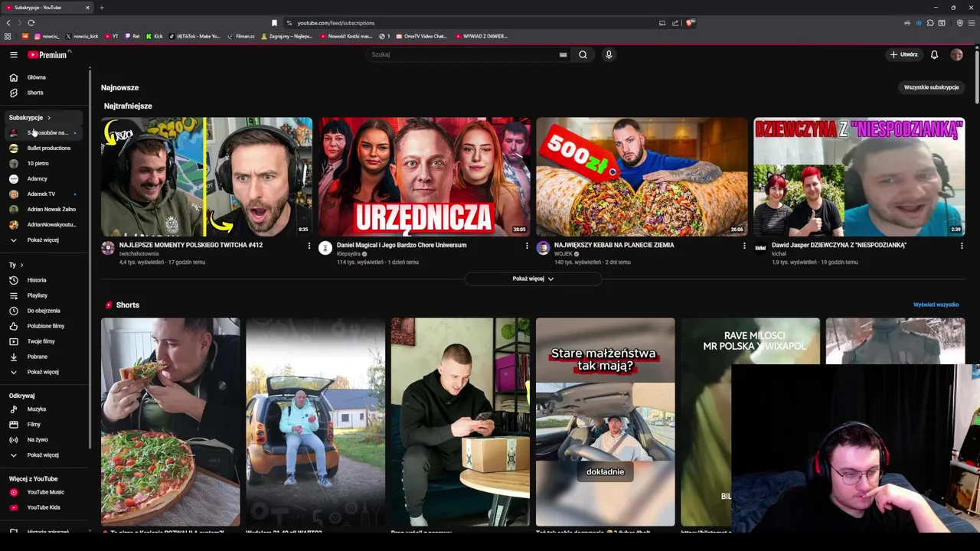Open the TikTok bookmark in bookmarks bar
Viewport: 980px width, 551px height.
pos(194,36)
